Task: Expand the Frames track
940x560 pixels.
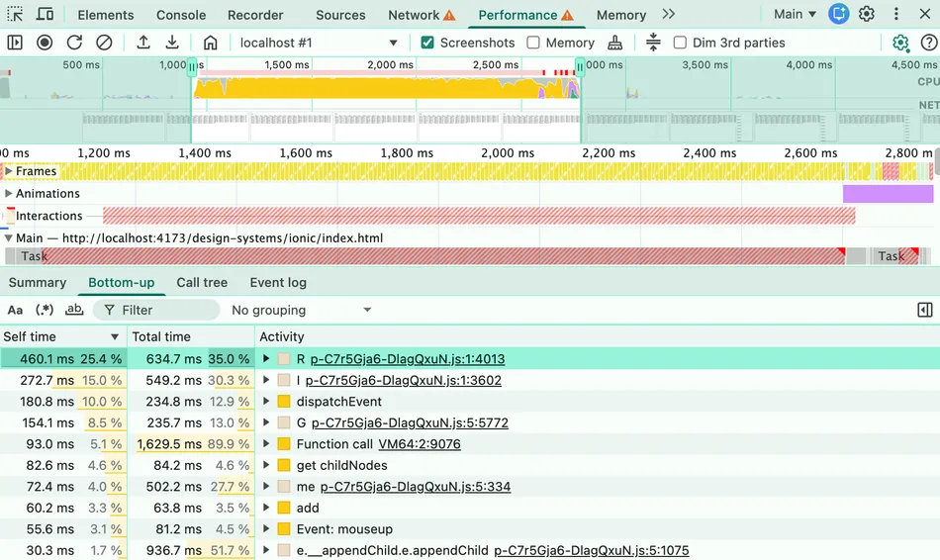Action: [x=8, y=171]
